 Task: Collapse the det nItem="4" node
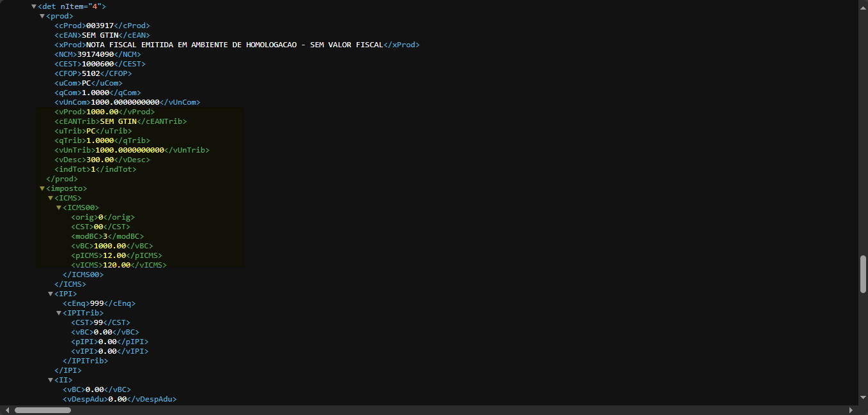click(x=34, y=6)
